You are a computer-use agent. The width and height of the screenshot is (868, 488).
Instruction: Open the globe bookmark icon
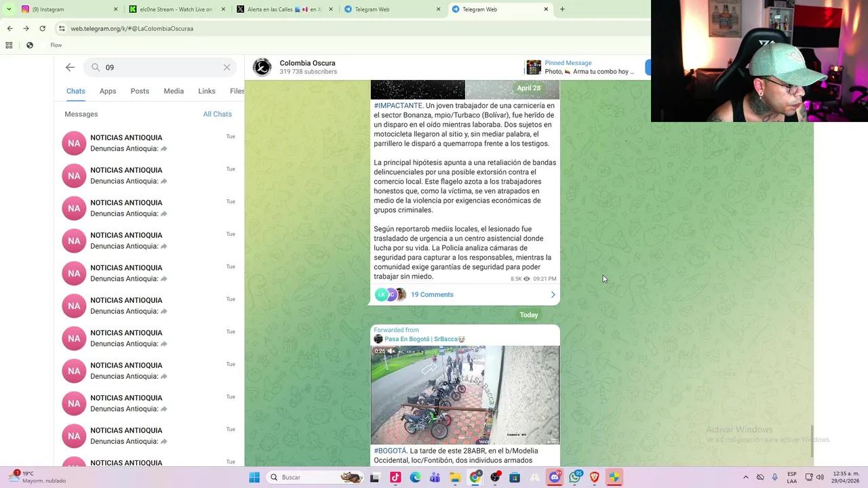pos(30,45)
